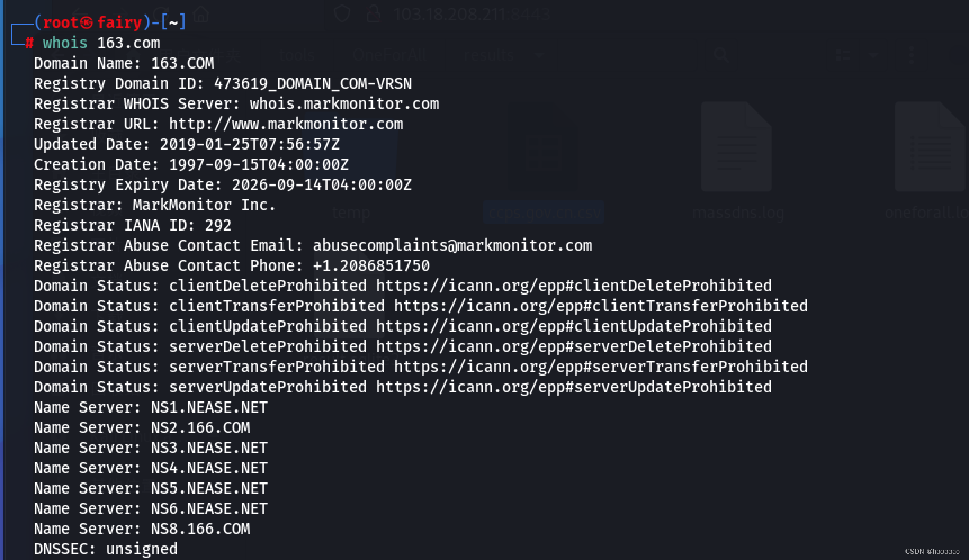Viewport: 969px width, 560px height.
Task: Click the 103.18.208.211:8443 address bar
Action: pyautogui.click(x=472, y=14)
